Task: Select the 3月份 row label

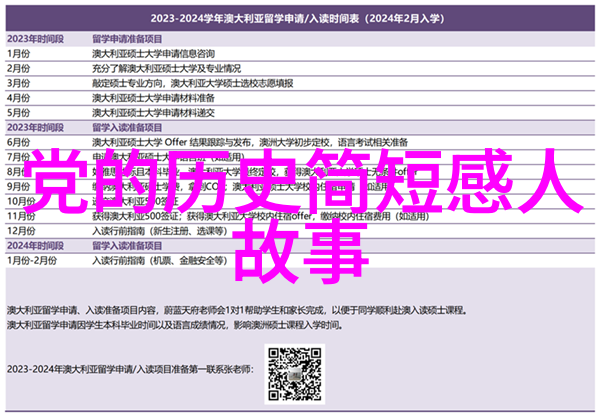Action: pyautogui.click(x=19, y=84)
